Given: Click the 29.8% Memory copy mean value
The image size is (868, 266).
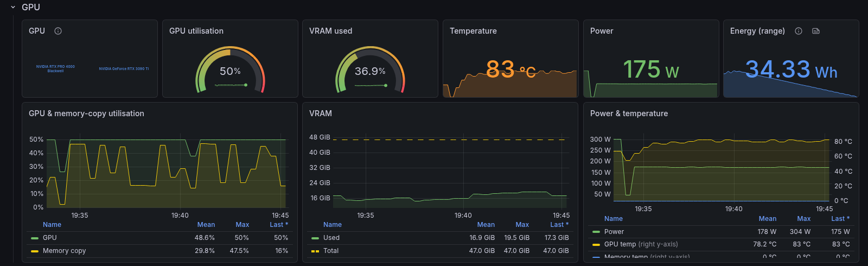Looking at the screenshot, I should (x=205, y=251).
